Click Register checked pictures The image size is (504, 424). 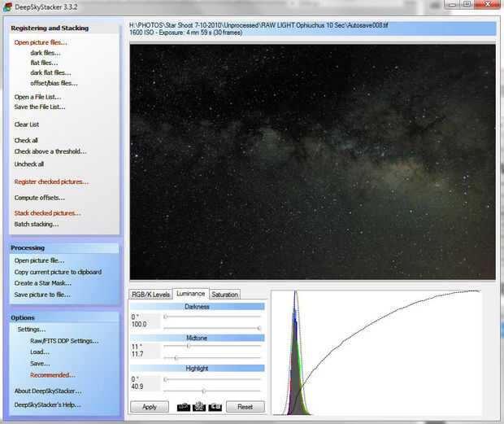pyautogui.click(x=51, y=181)
